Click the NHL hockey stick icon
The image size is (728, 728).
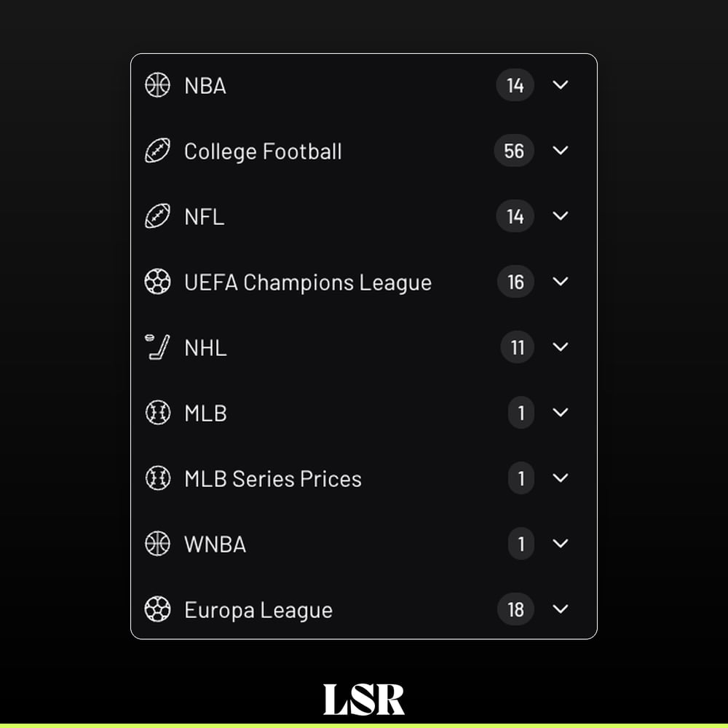157,347
